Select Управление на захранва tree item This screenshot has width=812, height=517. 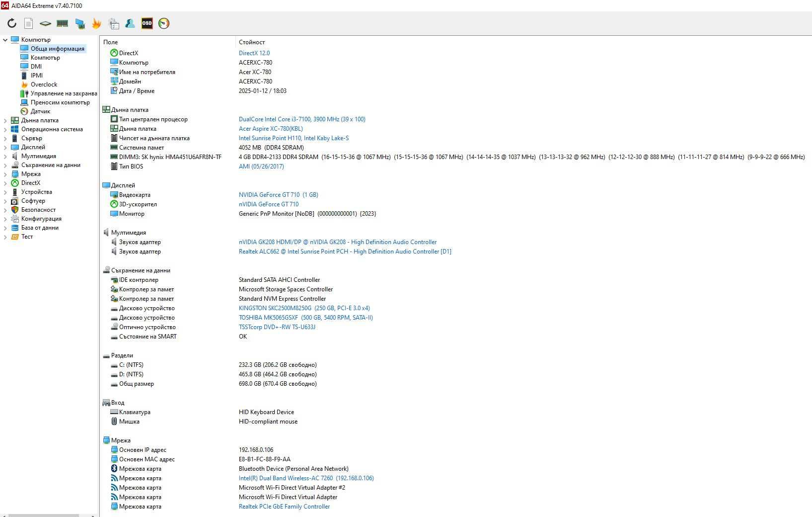[x=64, y=93]
